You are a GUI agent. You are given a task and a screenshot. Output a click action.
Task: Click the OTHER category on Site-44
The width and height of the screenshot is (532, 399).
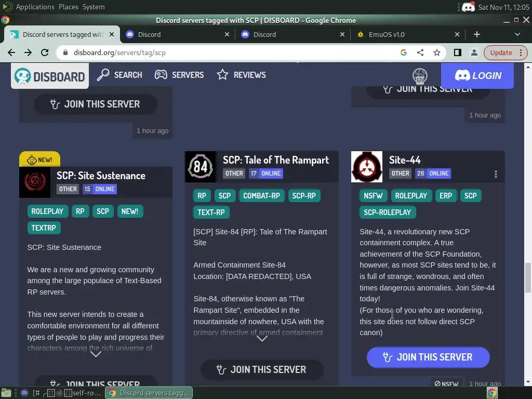pyautogui.click(x=401, y=174)
